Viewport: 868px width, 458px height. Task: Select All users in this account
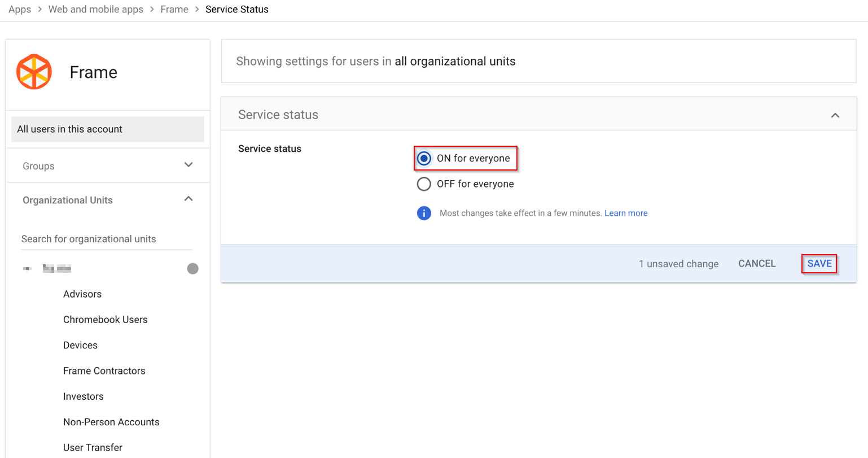(107, 129)
